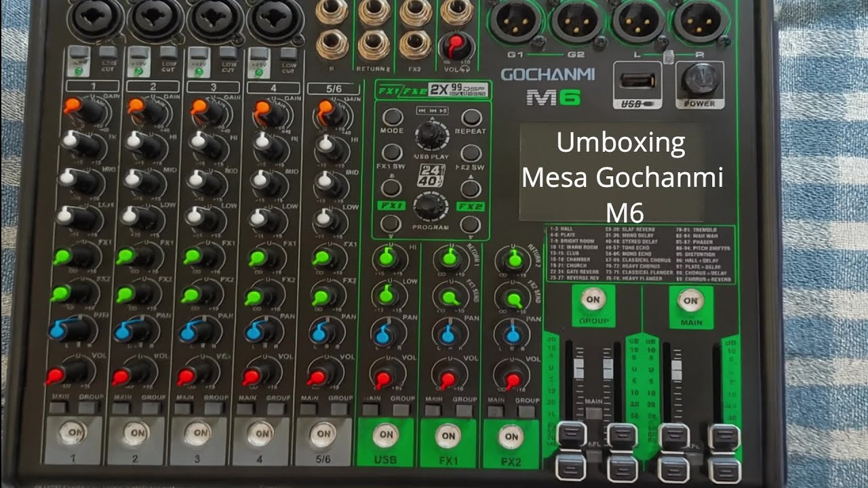Push the GROUP assign button on channel 2

152,409
